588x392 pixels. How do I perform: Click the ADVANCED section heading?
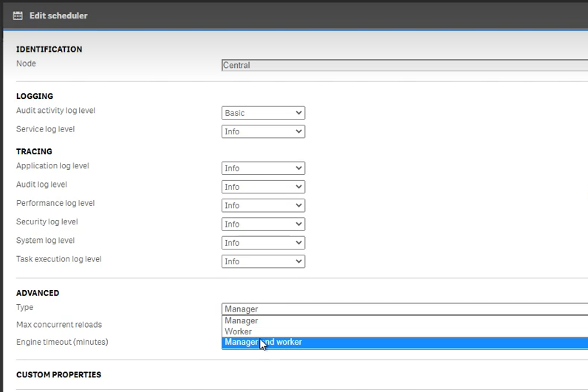click(38, 293)
